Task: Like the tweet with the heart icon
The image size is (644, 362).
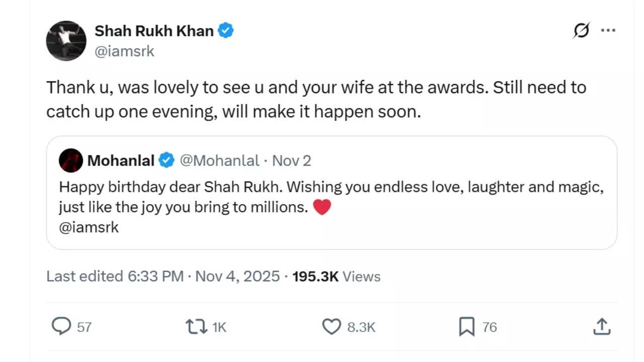Action: click(x=332, y=327)
